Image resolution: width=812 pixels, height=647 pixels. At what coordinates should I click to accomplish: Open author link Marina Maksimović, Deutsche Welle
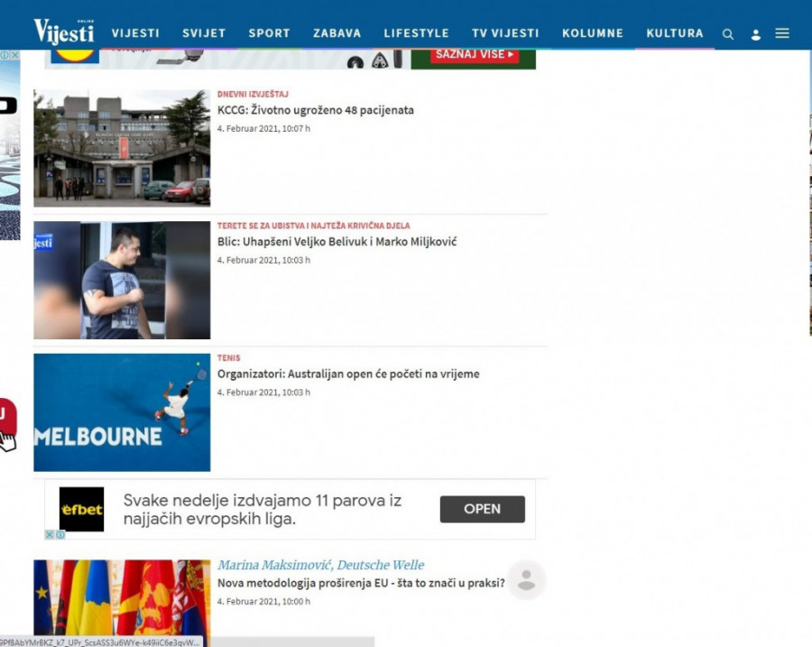point(320,565)
